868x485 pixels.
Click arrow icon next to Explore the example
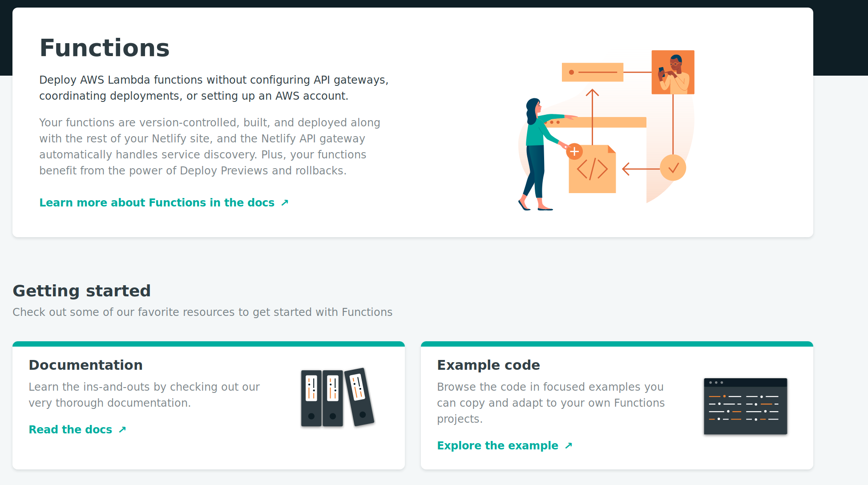tap(569, 446)
